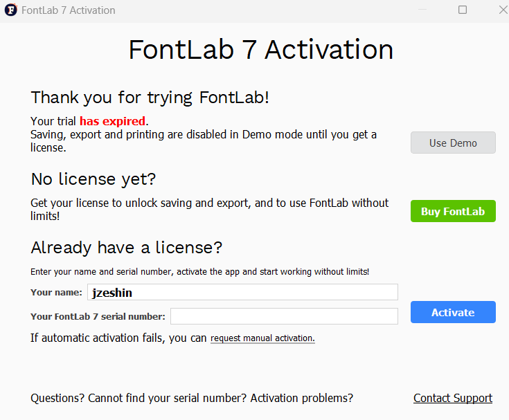The height and width of the screenshot is (420, 509).
Task: Click the empty serial number input box
Action: 284,316
